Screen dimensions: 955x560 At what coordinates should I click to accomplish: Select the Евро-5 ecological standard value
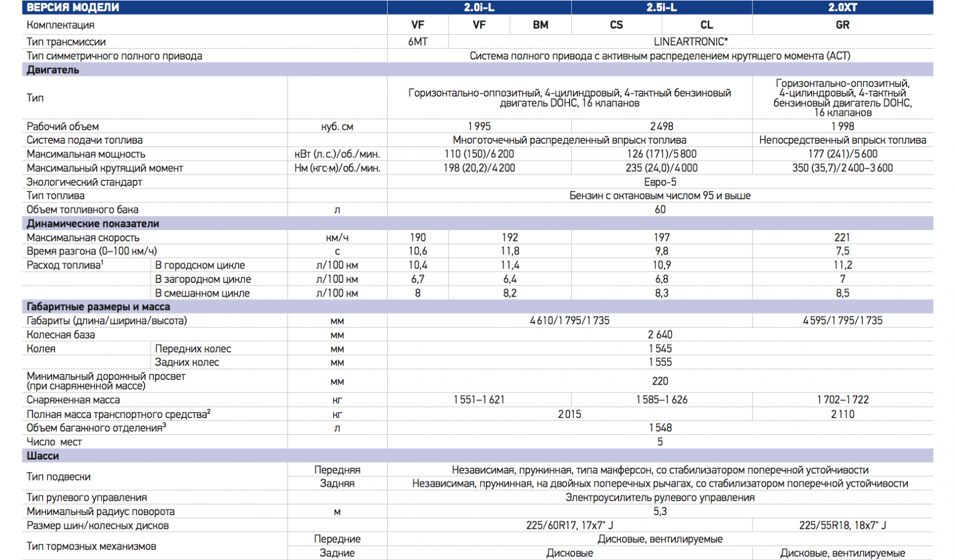coord(660,182)
